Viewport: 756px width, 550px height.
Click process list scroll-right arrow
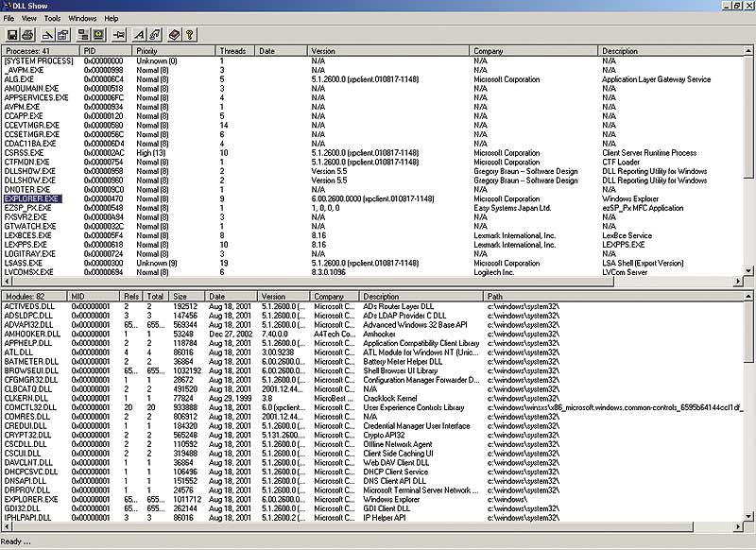(738, 281)
